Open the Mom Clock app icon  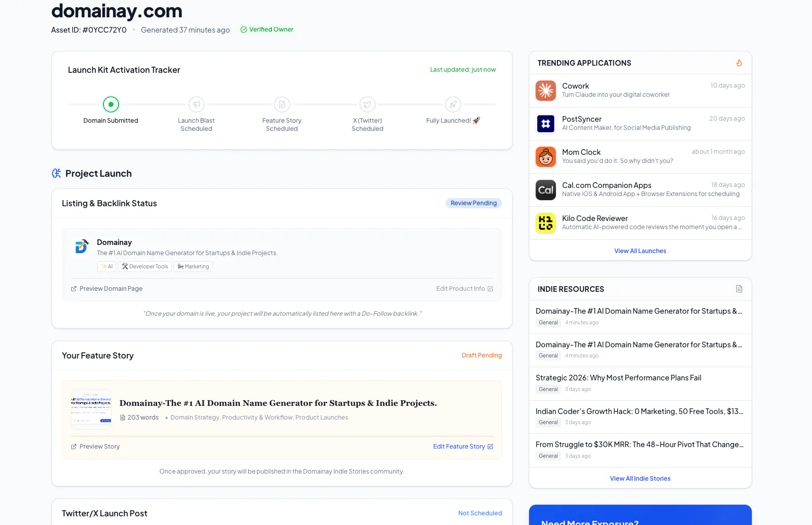pyautogui.click(x=546, y=157)
